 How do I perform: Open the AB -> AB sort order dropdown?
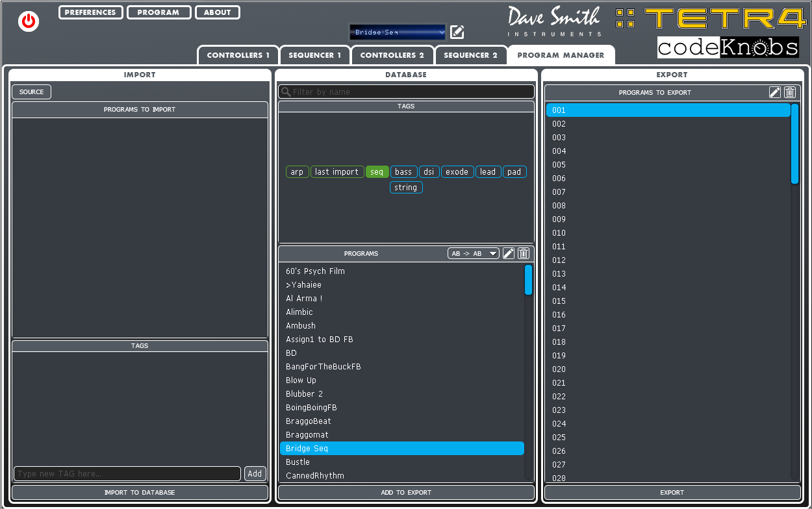pyautogui.click(x=474, y=253)
